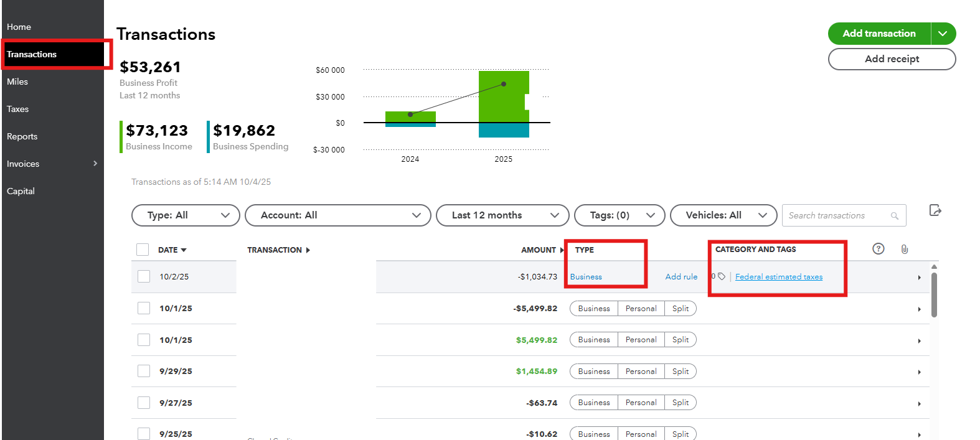Check the 10/2/25 transaction checkbox
The image size is (980, 440).
[x=144, y=276]
